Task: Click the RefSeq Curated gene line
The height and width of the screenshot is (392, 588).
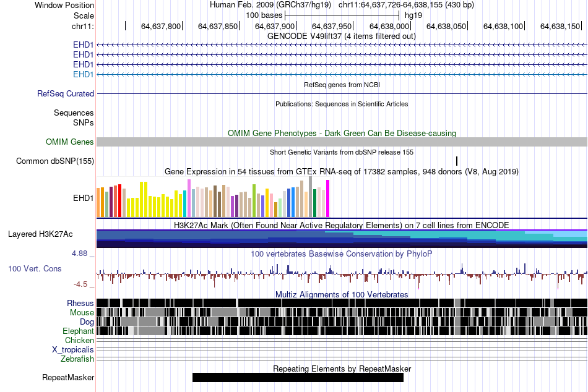Action: [342, 94]
